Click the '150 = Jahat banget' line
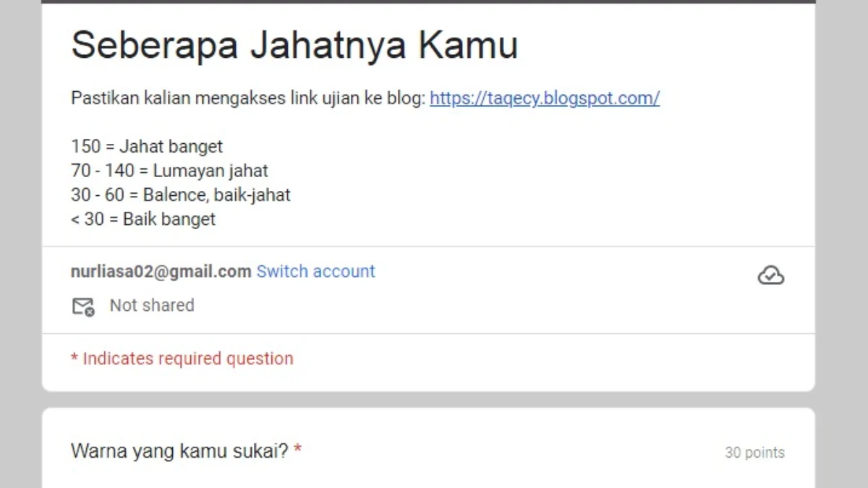The image size is (868, 488). [x=147, y=147]
